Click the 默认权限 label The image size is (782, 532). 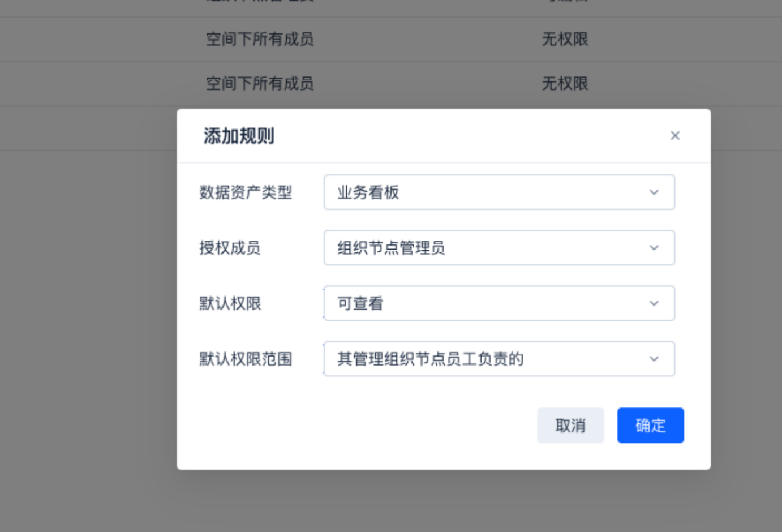tap(230, 303)
